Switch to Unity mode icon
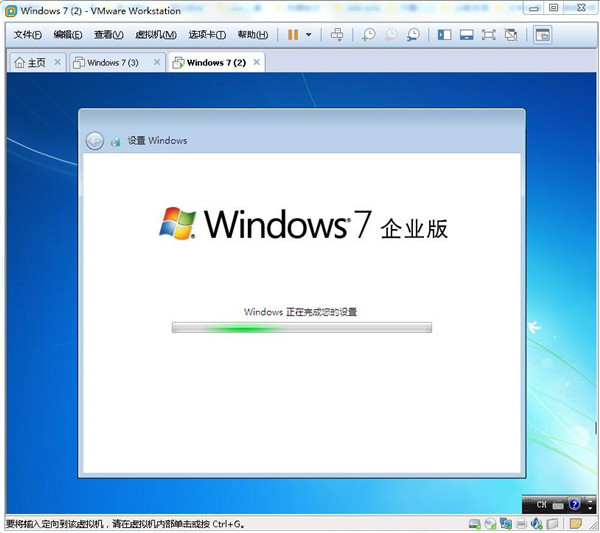This screenshot has height=533, width=600. coord(511,35)
